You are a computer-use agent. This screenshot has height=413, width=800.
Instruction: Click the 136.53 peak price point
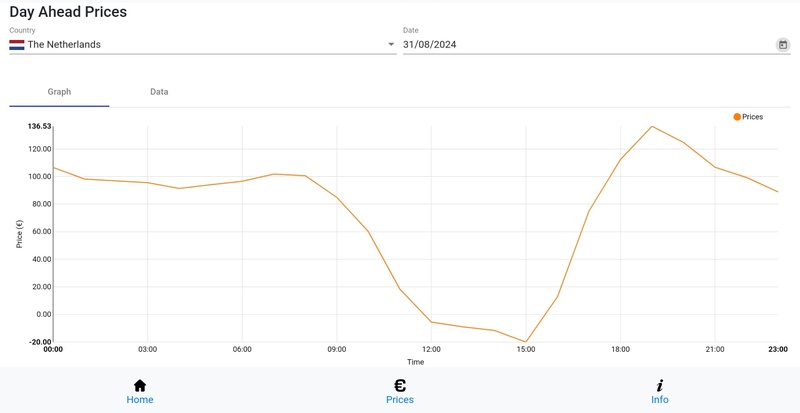pos(651,127)
